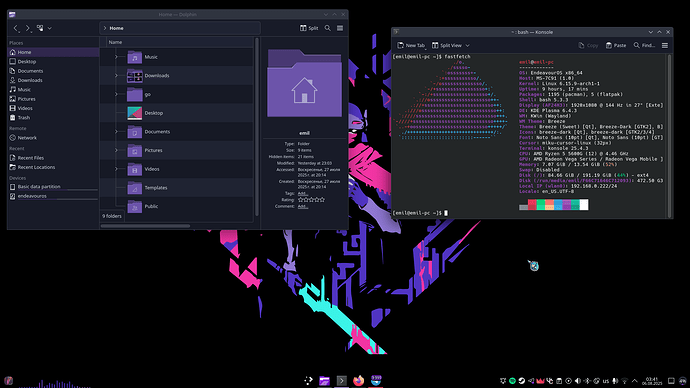Select the Basic data partition device

tap(53, 187)
